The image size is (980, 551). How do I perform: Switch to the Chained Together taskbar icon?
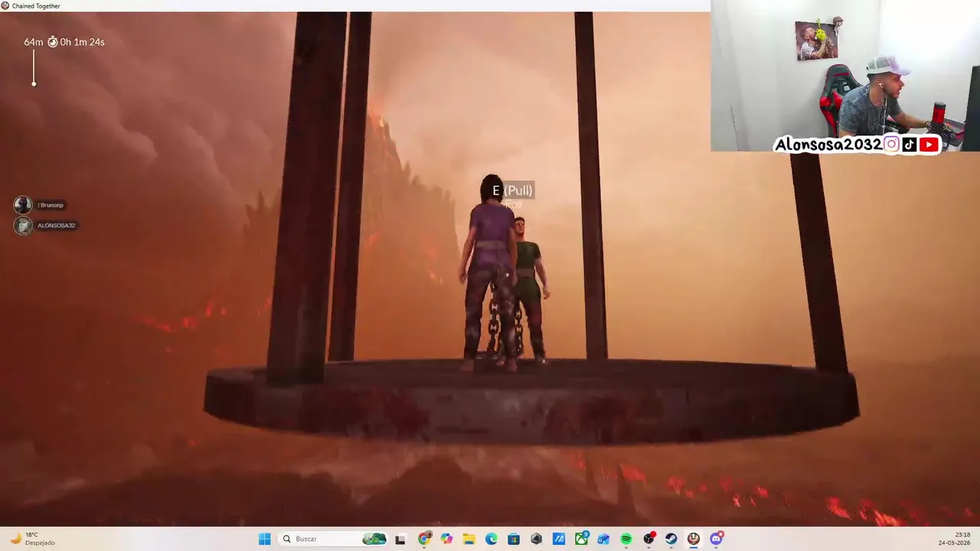click(x=694, y=539)
